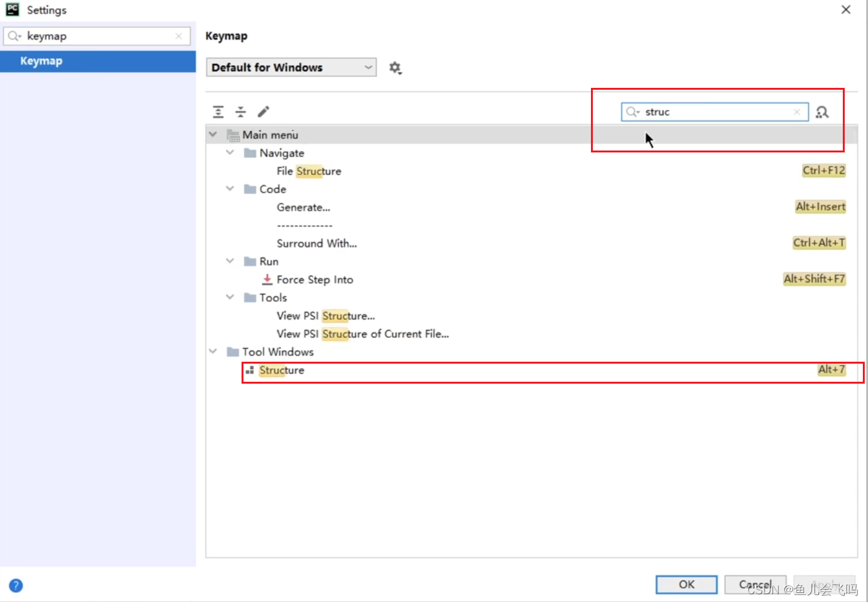Screen dimensions: 868x602
Task: Focus the 'struc' actions search field
Action: coord(715,112)
